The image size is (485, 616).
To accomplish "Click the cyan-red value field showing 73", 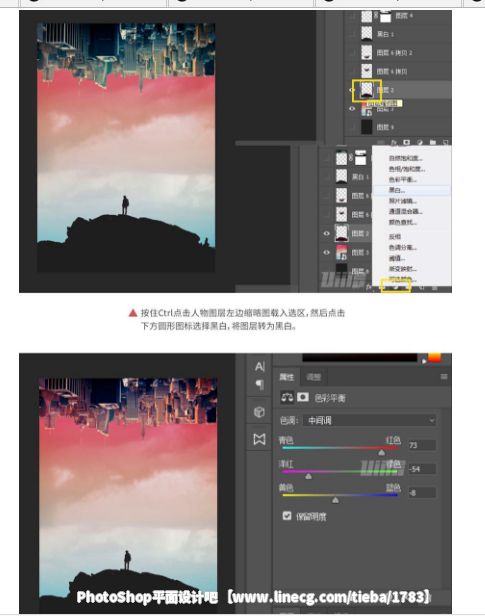I will pos(422,445).
